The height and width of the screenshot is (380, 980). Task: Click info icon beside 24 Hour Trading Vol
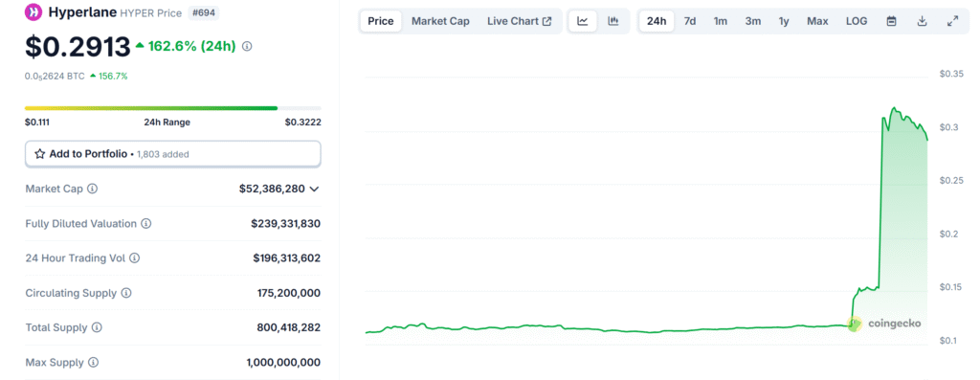(x=134, y=258)
